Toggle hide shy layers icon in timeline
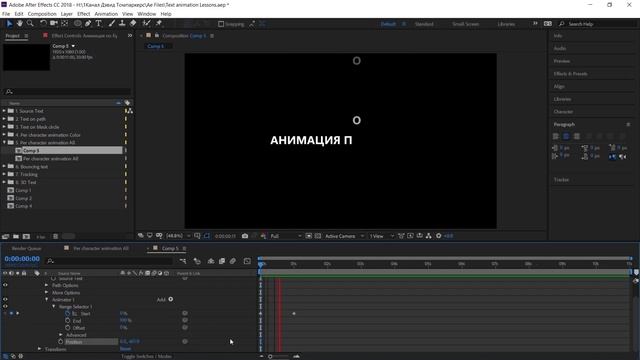Viewport: 640px width, 360px height. click(211, 261)
